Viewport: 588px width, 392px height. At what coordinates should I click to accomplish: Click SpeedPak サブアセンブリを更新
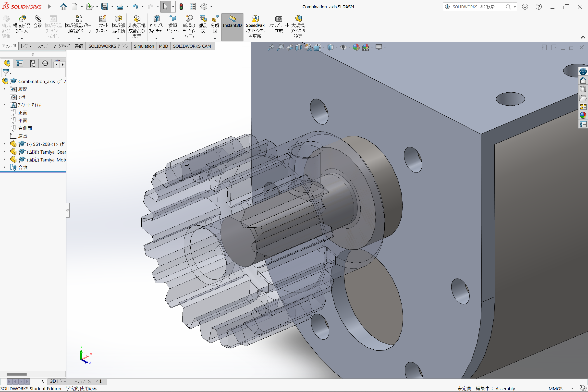pos(255,27)
